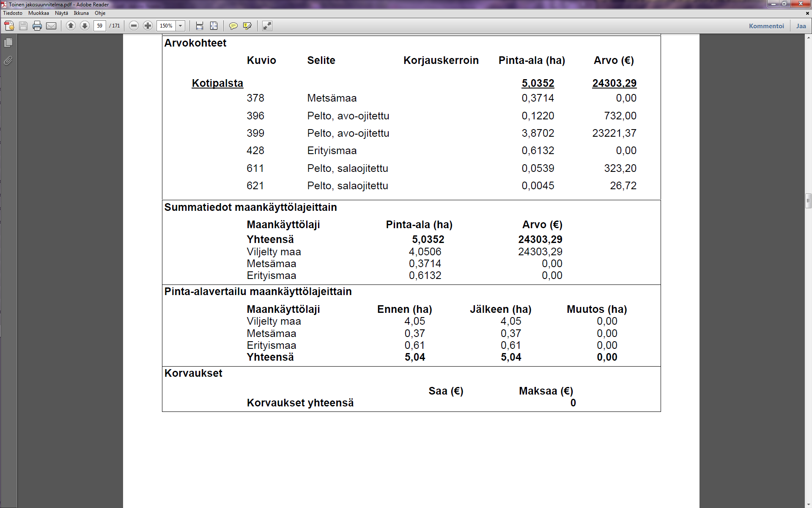This screenshot has width=812, height=508.
Task: Click the scrollbar up arrow
Action: pyautogui.click(x=808, y=38)
